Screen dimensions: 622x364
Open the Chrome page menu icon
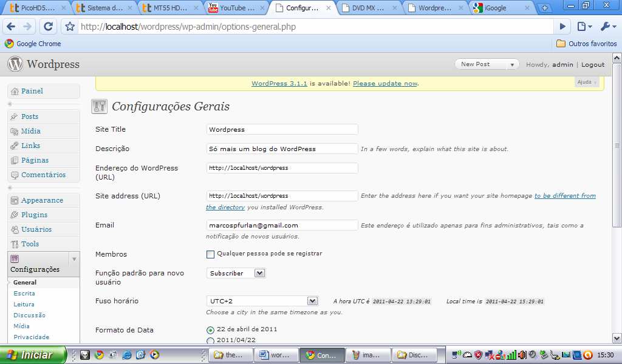coord(584,27)
